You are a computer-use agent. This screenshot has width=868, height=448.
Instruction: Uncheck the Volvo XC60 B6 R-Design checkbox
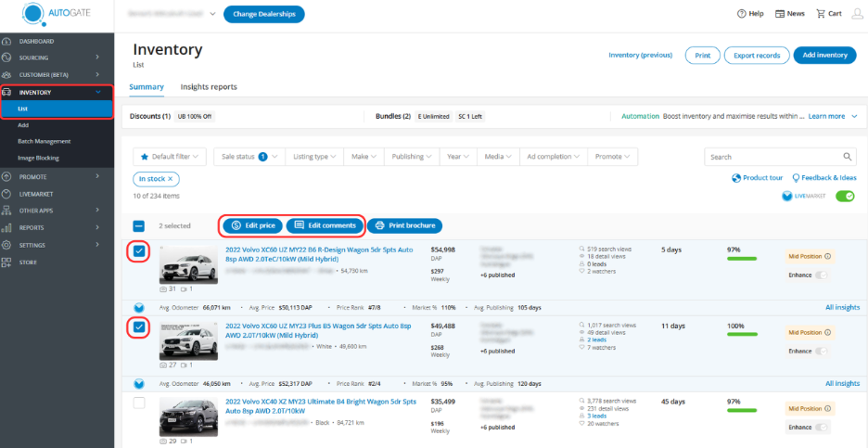pyautogui.click(x=139, y=251)
